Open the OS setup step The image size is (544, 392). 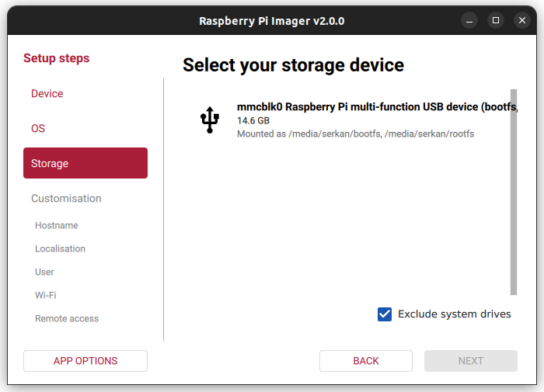click(x=38, y=129)
